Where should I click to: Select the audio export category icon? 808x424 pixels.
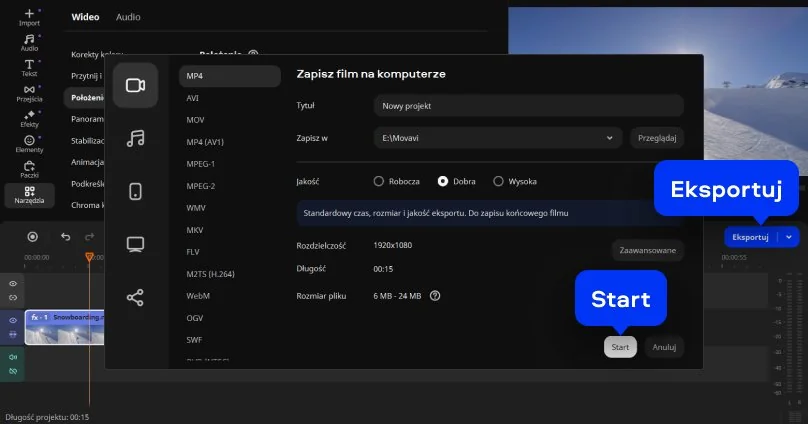[x=135, y=138]
